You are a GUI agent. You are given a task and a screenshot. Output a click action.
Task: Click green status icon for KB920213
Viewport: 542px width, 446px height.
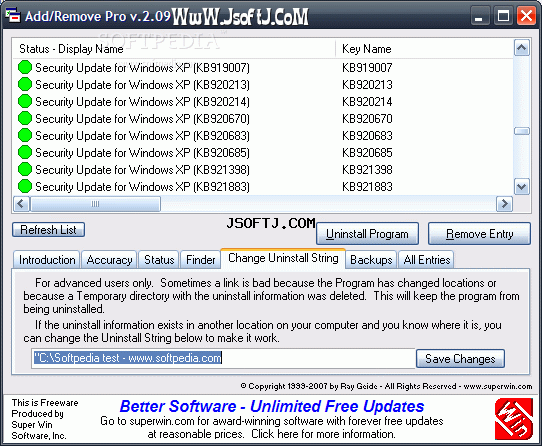coord(25,84)
